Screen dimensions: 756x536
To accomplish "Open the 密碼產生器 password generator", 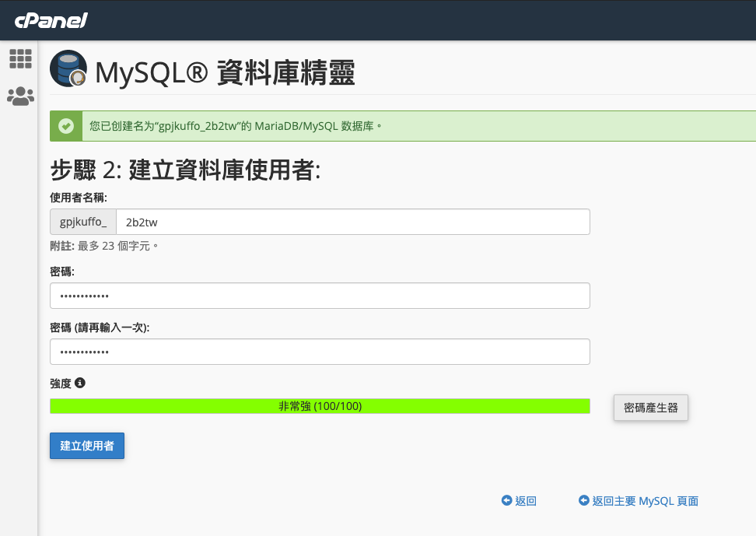I will coord(650,408).
